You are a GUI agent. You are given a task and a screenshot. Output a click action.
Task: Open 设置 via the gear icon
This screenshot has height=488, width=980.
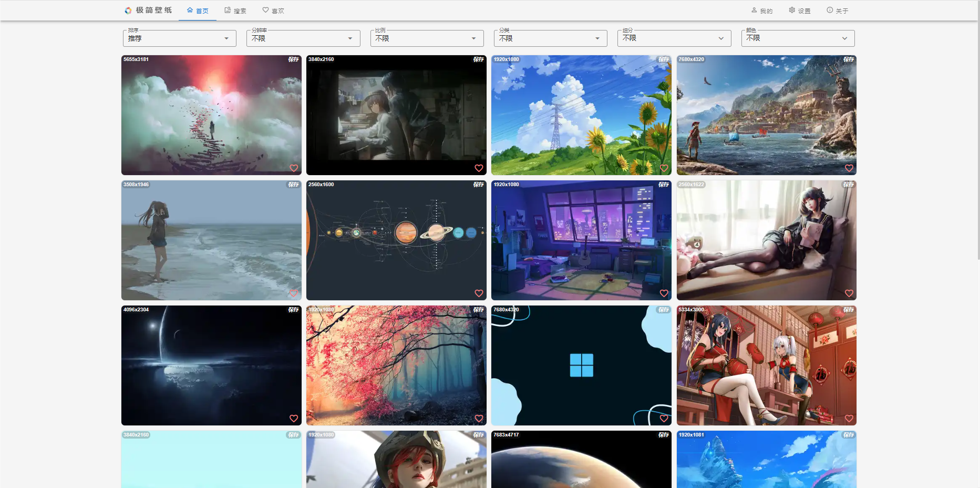(x=792, y=10)
